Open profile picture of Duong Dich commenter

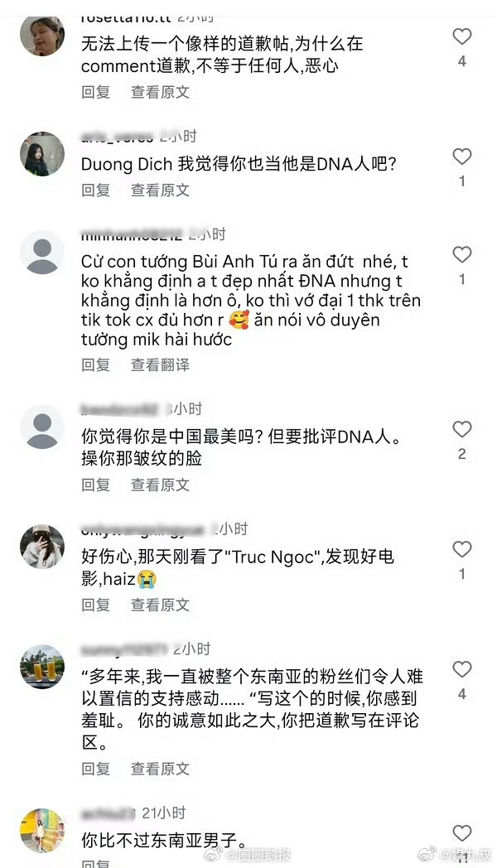(x=42, y=154)
